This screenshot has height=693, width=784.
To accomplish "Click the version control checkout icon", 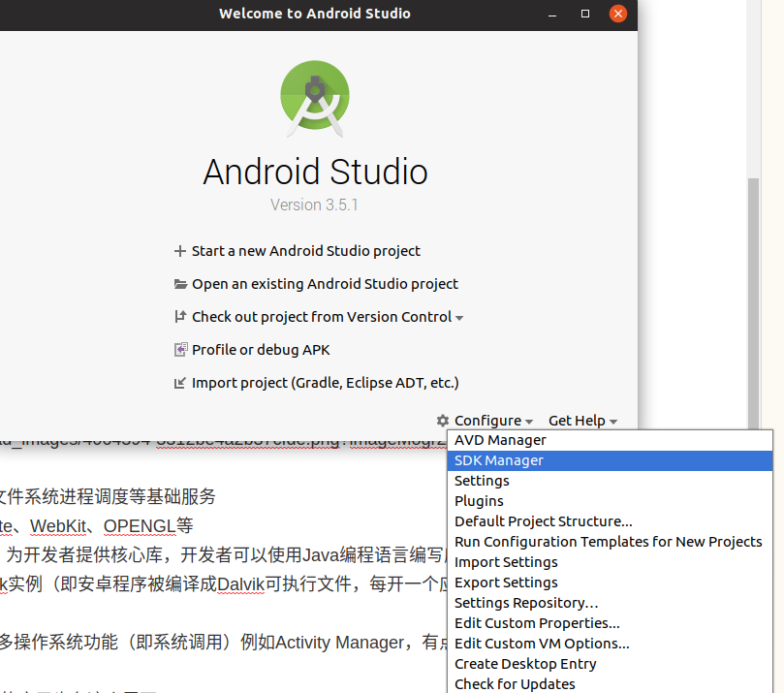I will point(180,317).
